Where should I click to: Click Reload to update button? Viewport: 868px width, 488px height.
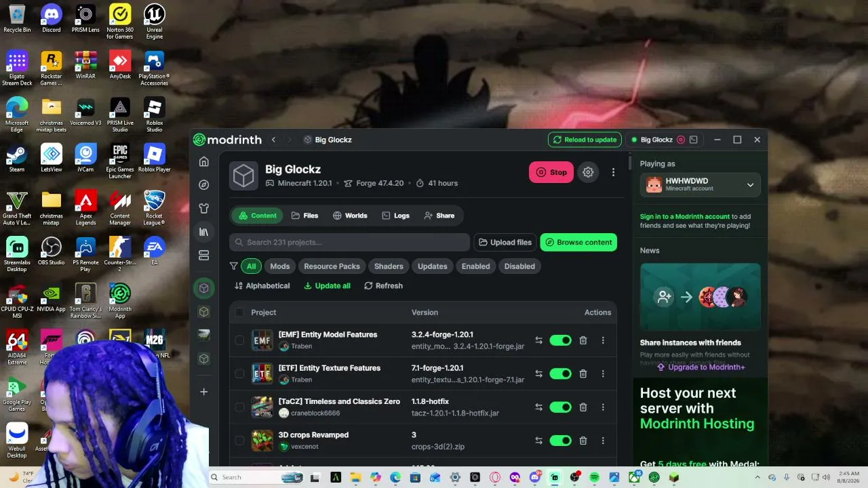(585, 140)
